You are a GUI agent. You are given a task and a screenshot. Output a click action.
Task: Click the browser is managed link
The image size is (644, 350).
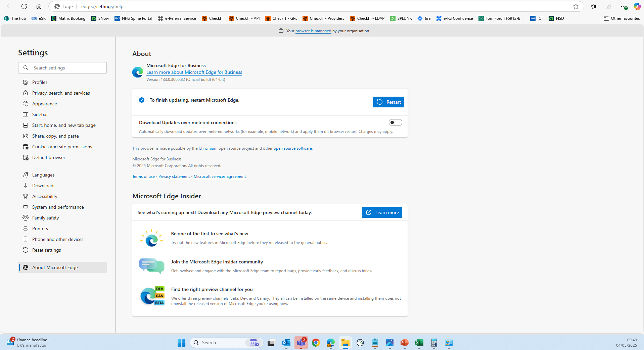pos(313,31)
